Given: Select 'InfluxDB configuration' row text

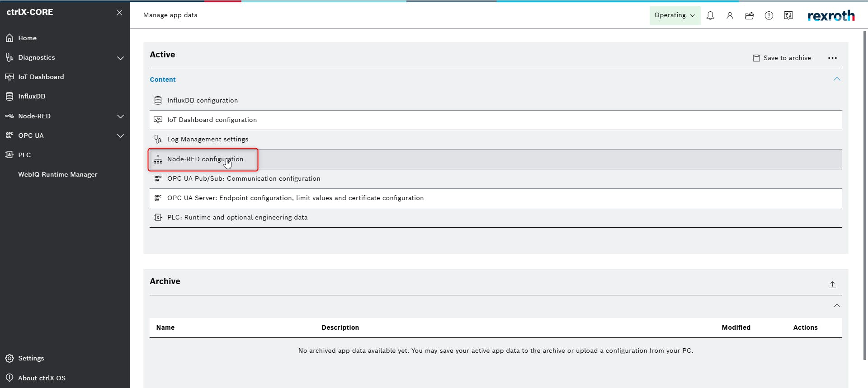Looking at the screenshot, I should pyautogui.click(x=203, y=100).
